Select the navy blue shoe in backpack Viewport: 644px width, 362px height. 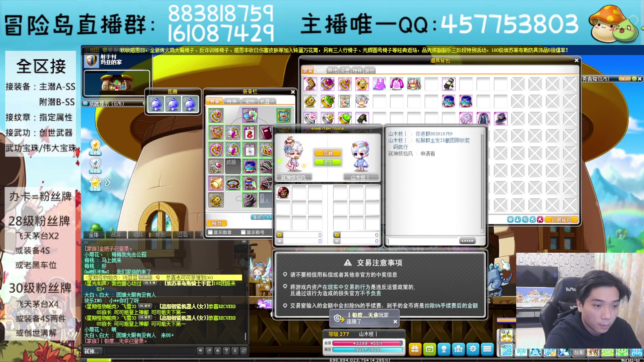(500, 118)
